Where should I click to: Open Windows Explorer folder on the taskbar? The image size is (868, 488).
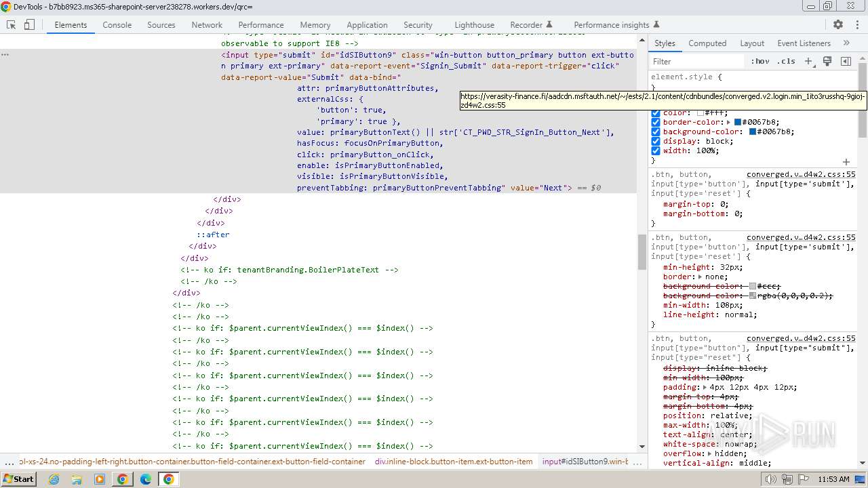77,479
